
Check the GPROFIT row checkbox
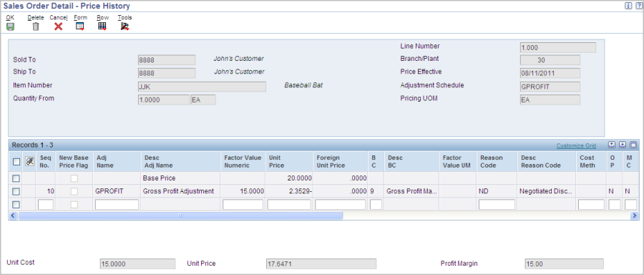pos(16,191)
